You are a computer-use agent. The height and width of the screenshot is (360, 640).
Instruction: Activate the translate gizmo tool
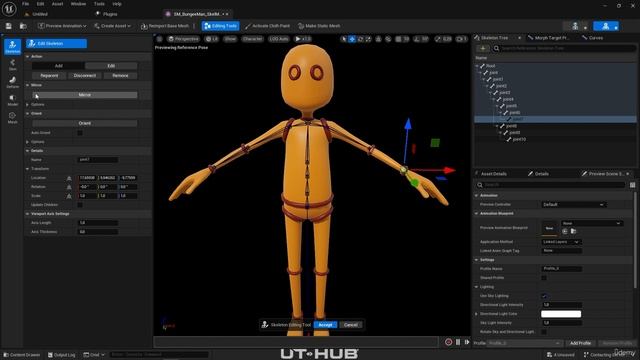pos(352,39)
